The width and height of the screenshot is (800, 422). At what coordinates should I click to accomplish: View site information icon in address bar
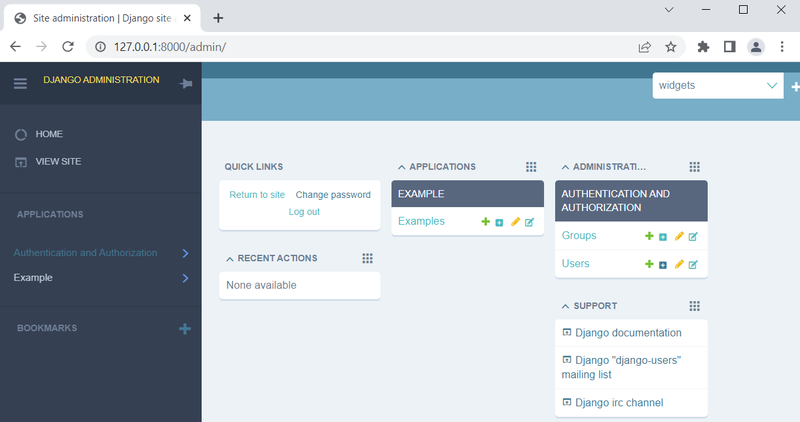coord(101,47)
